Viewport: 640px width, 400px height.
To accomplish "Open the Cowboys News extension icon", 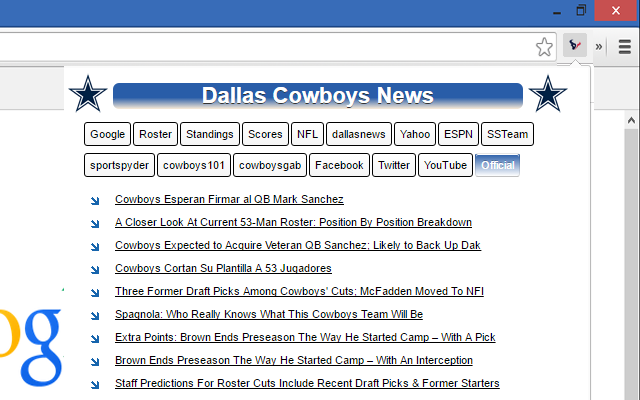I will [575, 45].
